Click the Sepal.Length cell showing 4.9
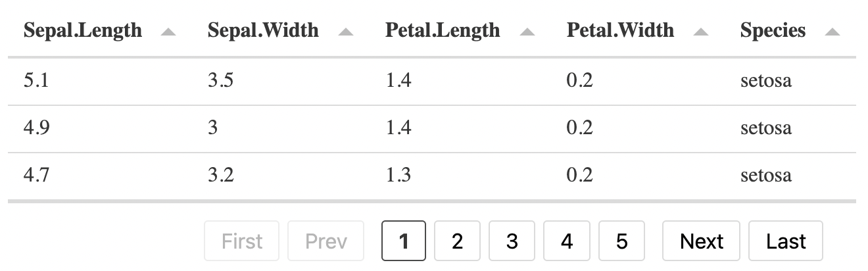868x271 pixels. pyautogui.click(x=37, y=128)
